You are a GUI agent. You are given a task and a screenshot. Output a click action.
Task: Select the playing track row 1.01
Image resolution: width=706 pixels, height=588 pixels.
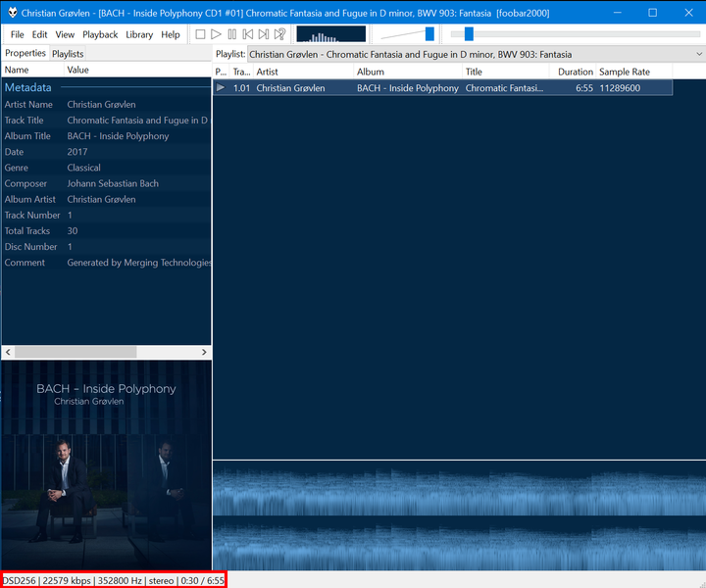coord(442,88)
